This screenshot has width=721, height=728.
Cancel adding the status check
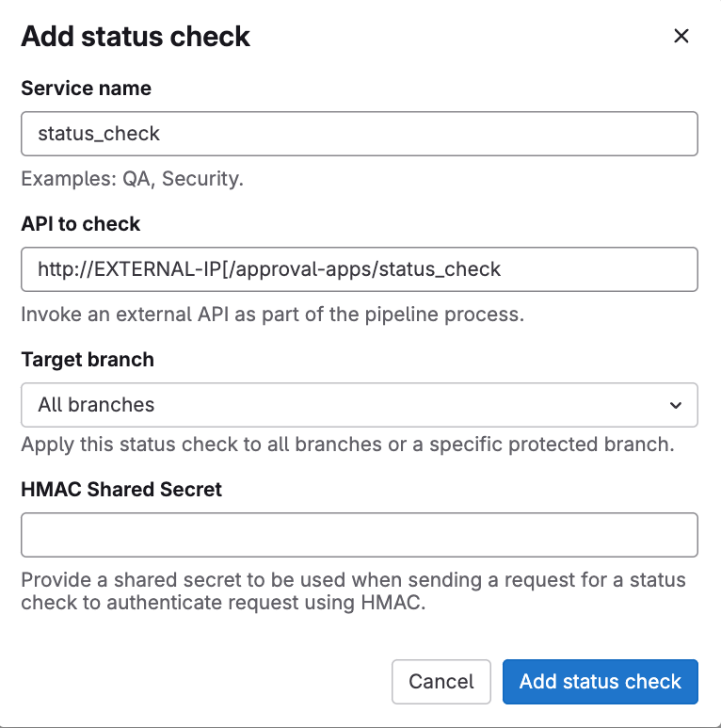coord(441,682)
